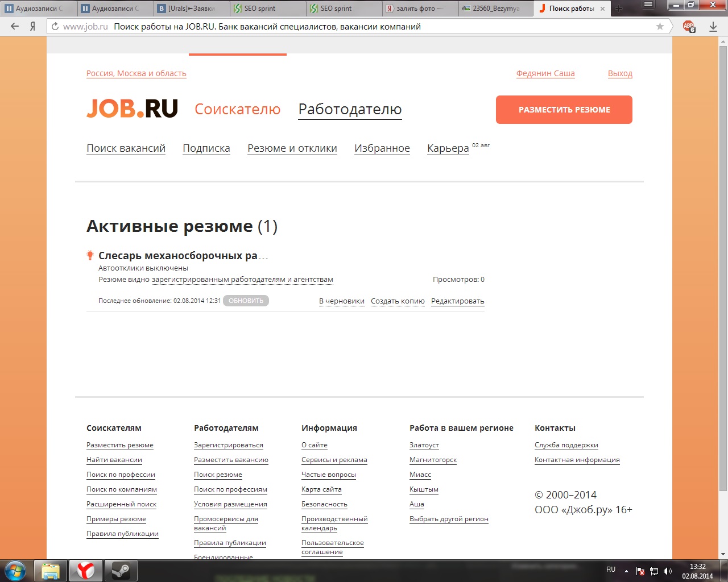
Task: Open footer link Разместить вакансию
Action: tap(231, 460)
